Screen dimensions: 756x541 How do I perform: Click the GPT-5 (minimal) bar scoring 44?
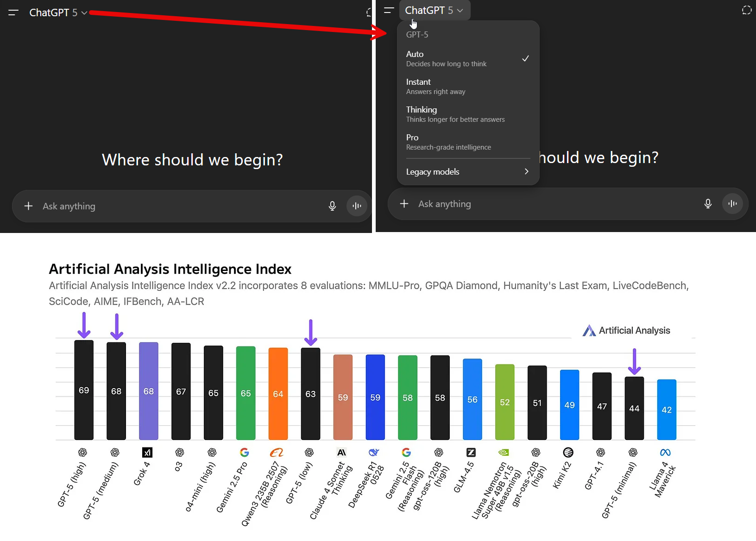tap(634, 408)
